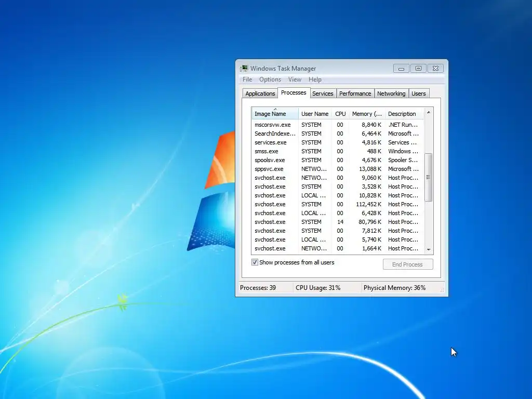
Task: Click Processes: 39 in status bar
Action: coord(258,288)
